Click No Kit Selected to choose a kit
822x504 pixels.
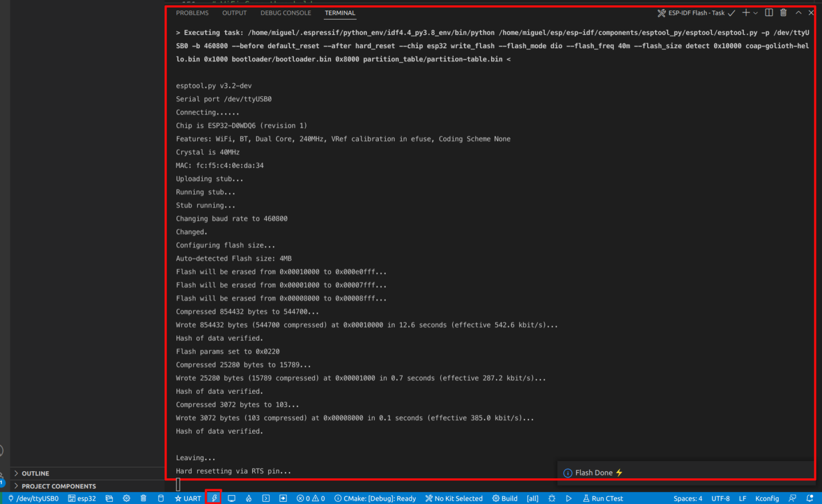454,498
